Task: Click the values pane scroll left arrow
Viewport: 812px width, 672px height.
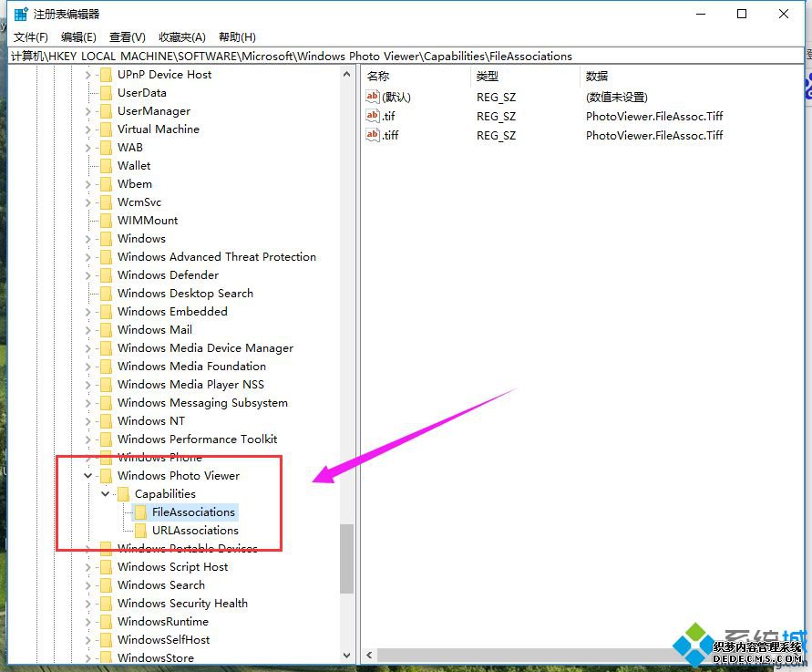Action: tap(369, 655)
